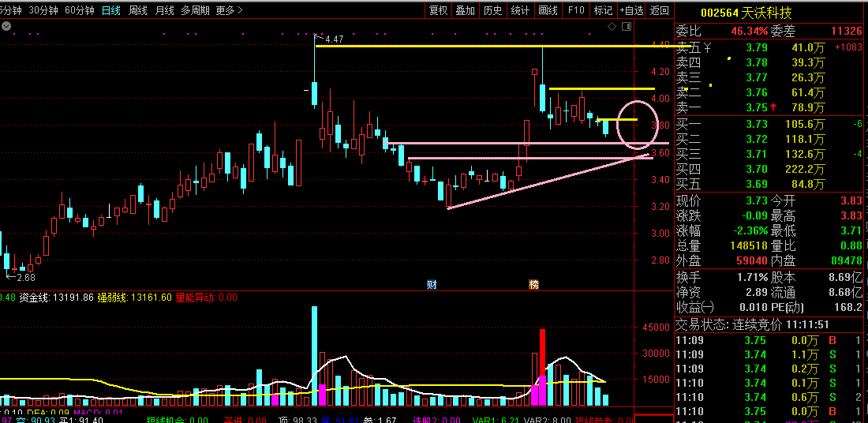Select the 卖二 3.76 order row
This screenshot has width=868, height=423.
tap(771, 92)
